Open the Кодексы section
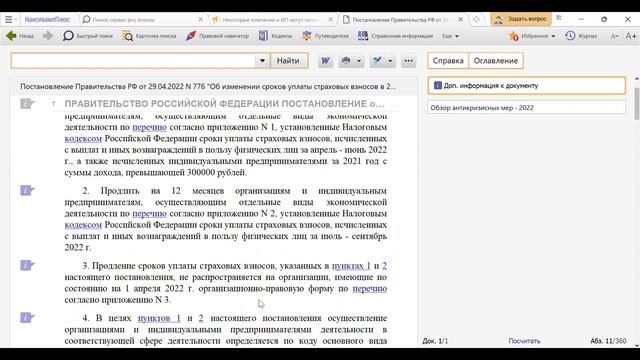 tap(275, 36)
